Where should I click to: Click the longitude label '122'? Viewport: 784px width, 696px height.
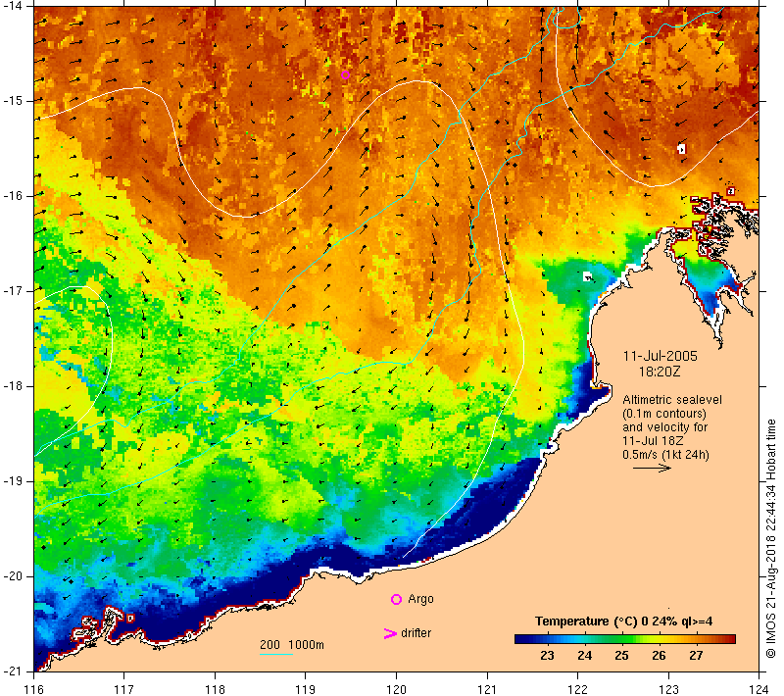point(578,689)
